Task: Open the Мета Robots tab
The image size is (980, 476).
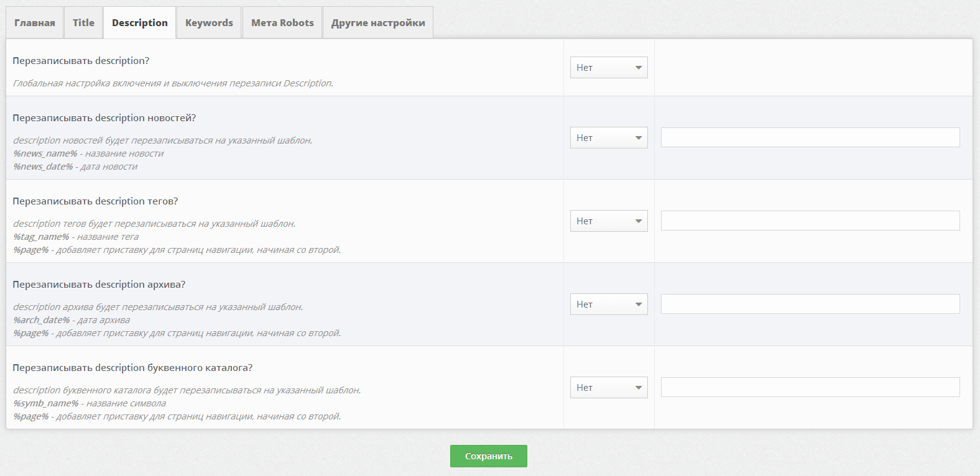Action: coord(282,23)
